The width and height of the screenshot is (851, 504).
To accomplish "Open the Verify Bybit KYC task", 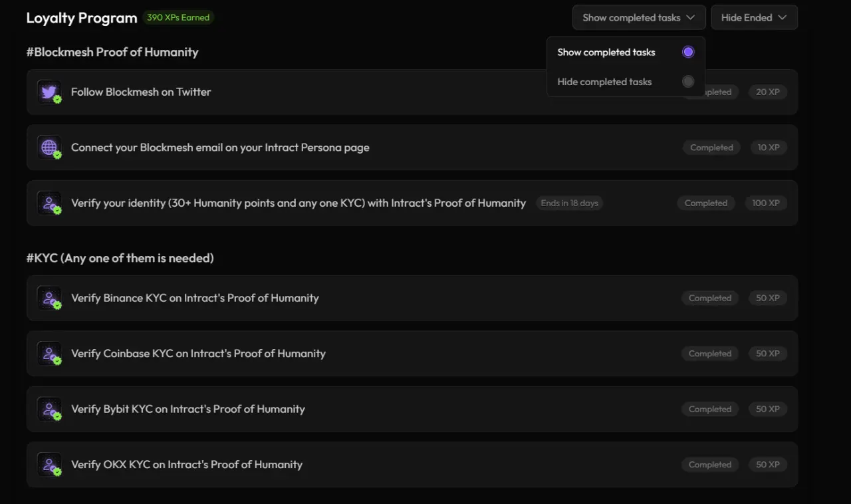I will 412,409.
